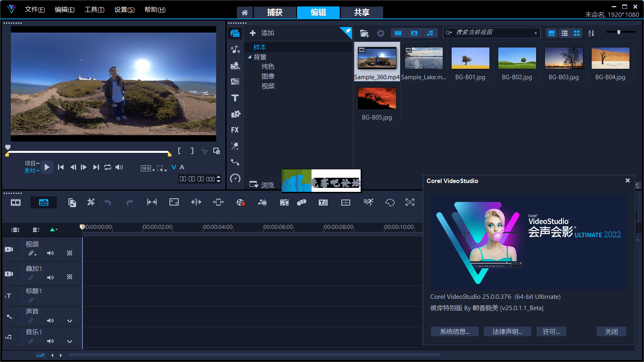
Task: Switch to the 共享 tab
Action: (361, 12)
